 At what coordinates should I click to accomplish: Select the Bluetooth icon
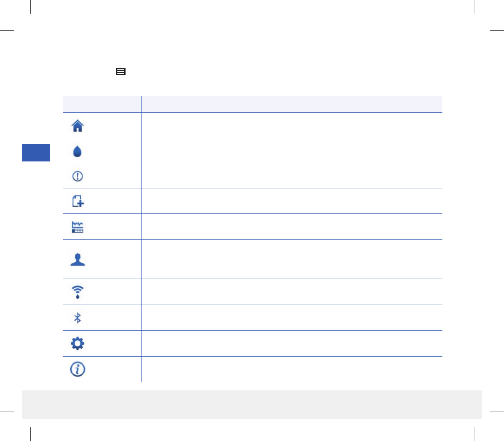[x=78, y=318]
